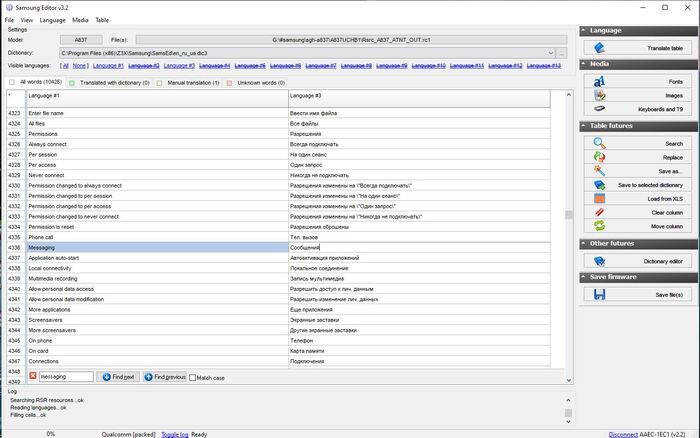700x438 pixels.
Task: Open the Translate table tool
Action: click(x=638, y=48)
